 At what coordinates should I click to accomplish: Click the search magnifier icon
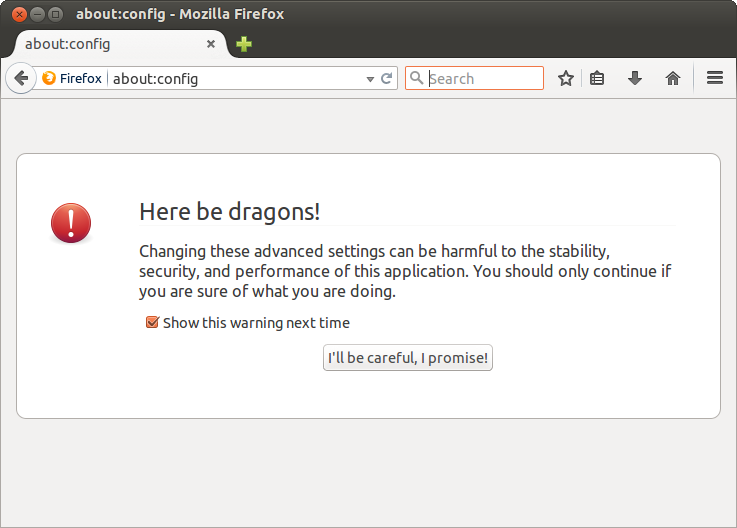[416, 78]
